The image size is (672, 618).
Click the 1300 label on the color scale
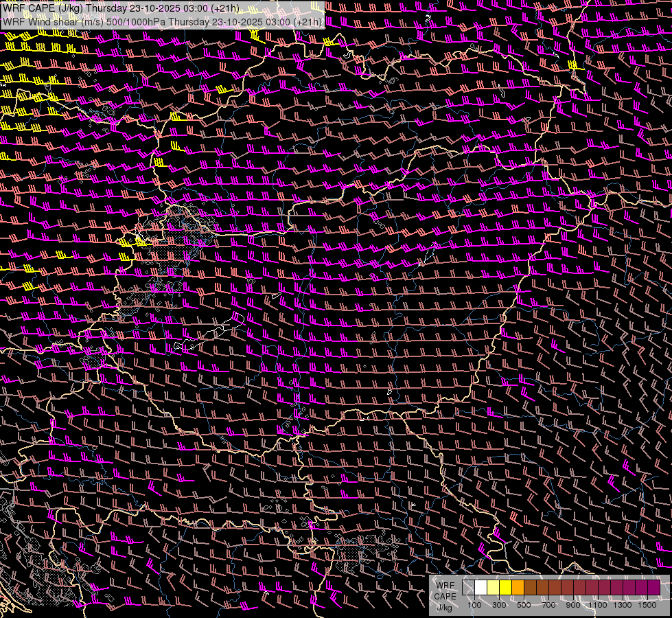coord(623,605)
